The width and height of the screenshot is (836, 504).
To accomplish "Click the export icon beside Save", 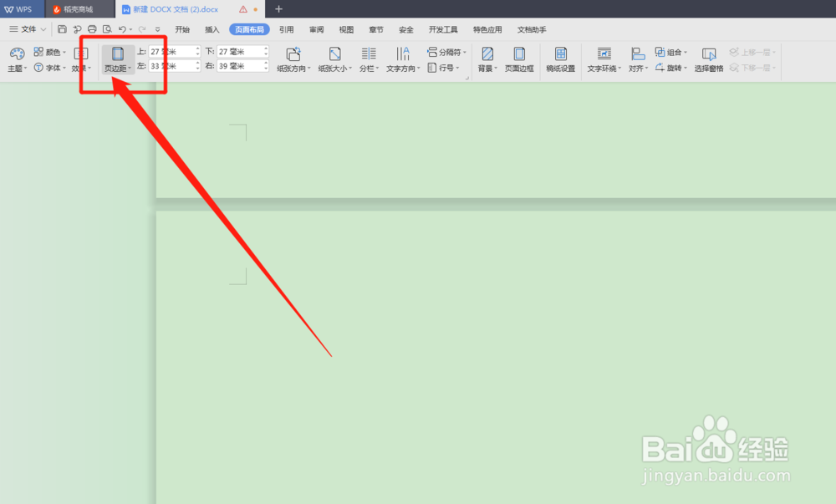I will click(x=77, y=29).
